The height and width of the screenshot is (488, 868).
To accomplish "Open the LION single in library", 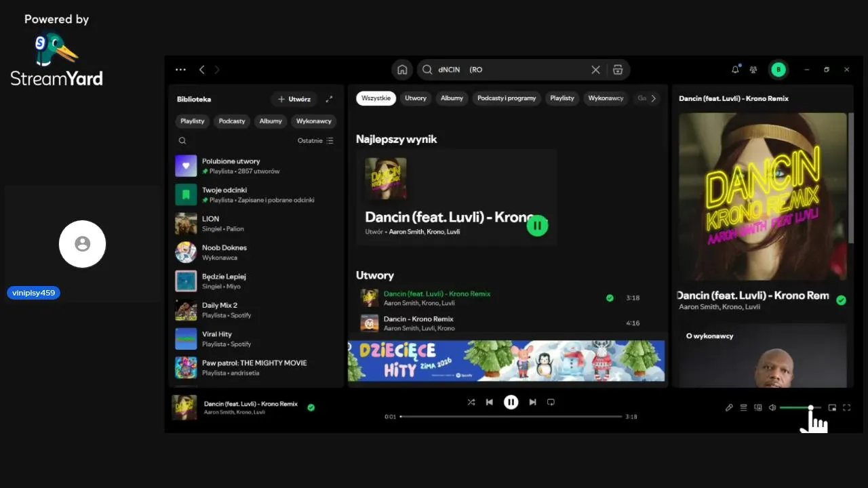I will [x=256, y=224].
